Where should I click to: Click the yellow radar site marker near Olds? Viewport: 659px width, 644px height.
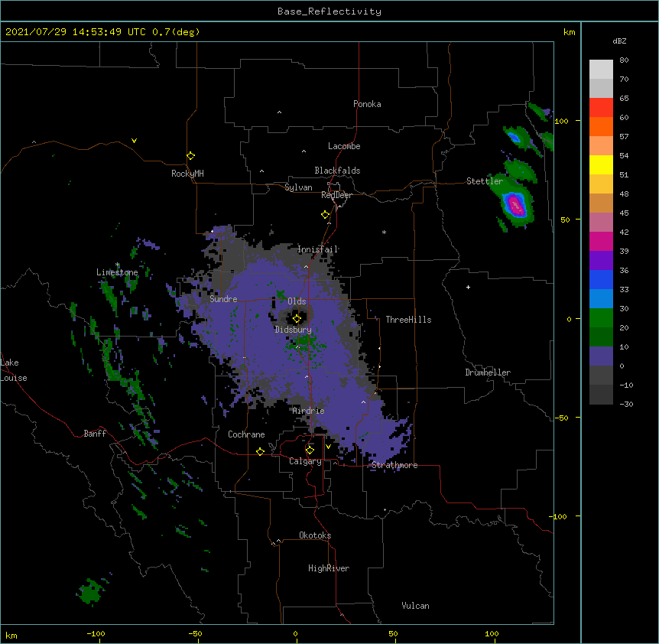[297, 319]
